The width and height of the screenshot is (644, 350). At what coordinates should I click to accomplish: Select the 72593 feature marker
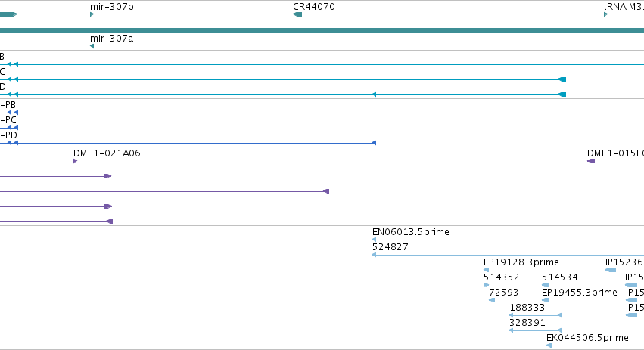pyautogui.click(x=492, y=300)
